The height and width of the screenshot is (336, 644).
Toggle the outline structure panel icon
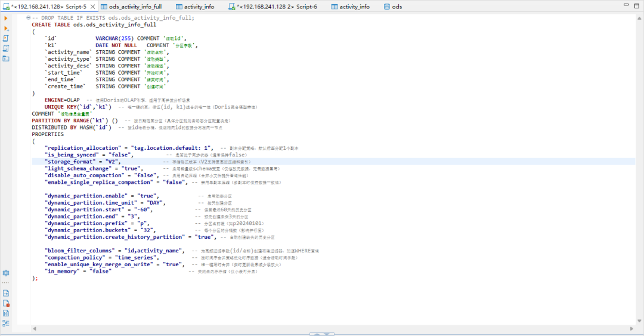6,323
